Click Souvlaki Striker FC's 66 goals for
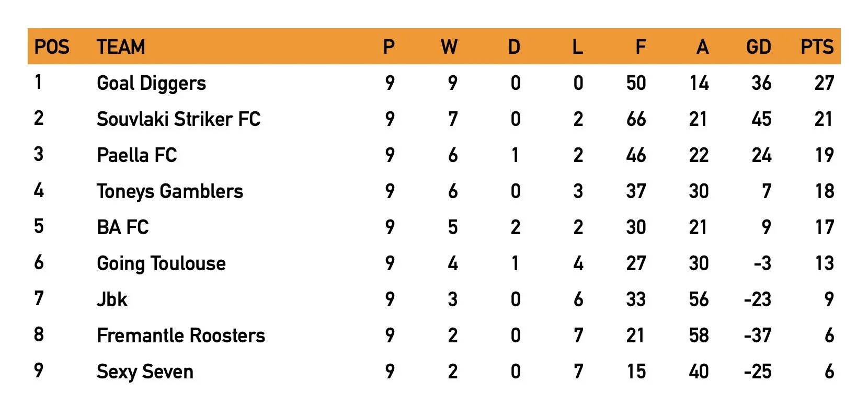Screen dimensions: 868x416 pos(636,119)
